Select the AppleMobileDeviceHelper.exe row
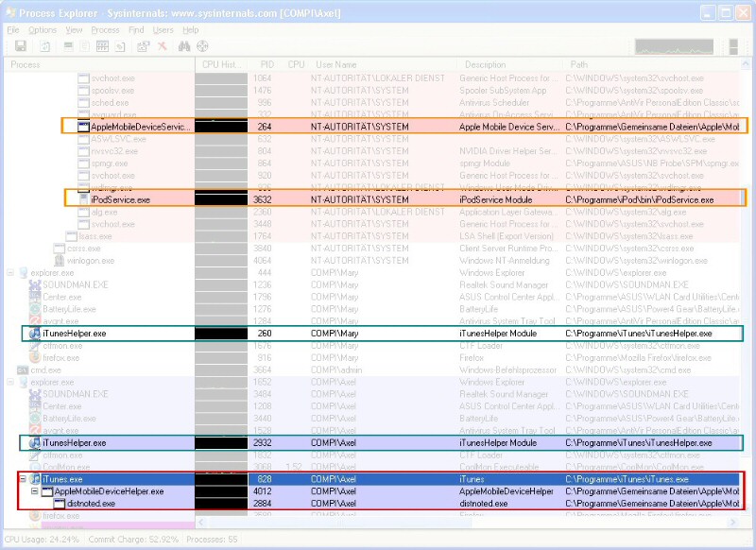Screen dimensions: 756x550 click(x=379, y=491)
